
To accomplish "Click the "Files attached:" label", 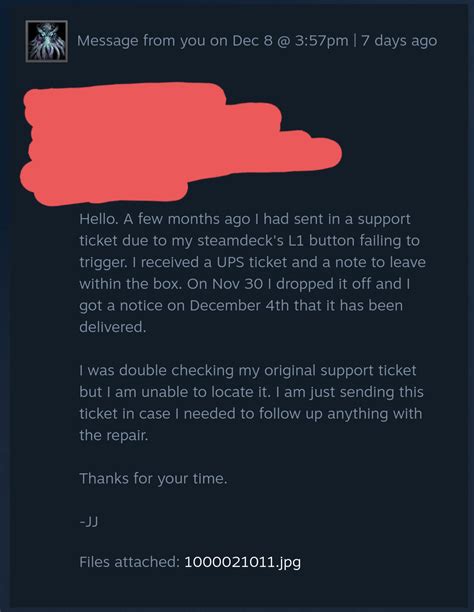I will pyautogui.click(x=129, y=562).
